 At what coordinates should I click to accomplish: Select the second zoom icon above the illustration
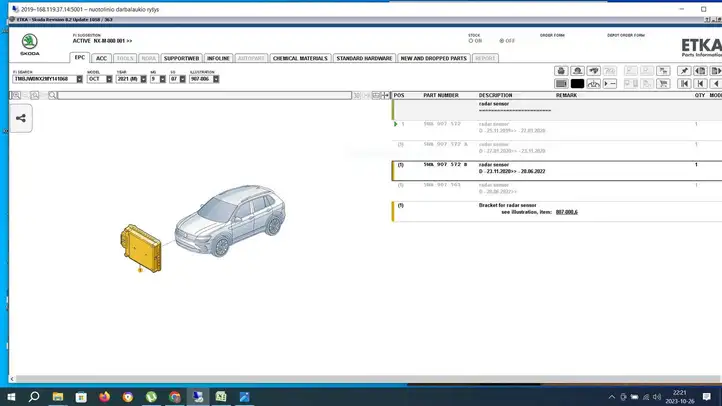35,95
